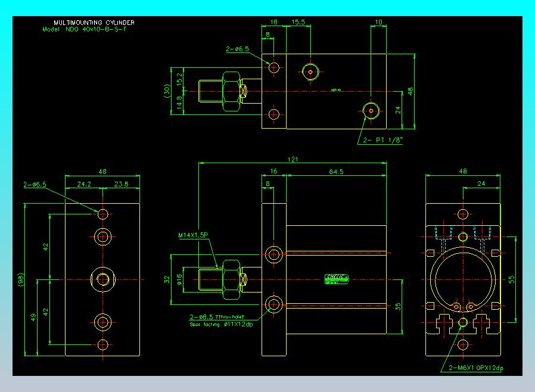
Task: Select the 121 overall length dimension
Action: (x=293, y=159)
